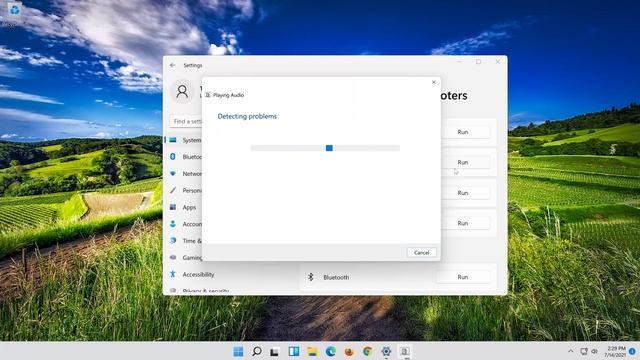The width and height of the screenshot is (640, 360).
Task: Launch Firefox from taskbar
Action: tap(349, 351)
